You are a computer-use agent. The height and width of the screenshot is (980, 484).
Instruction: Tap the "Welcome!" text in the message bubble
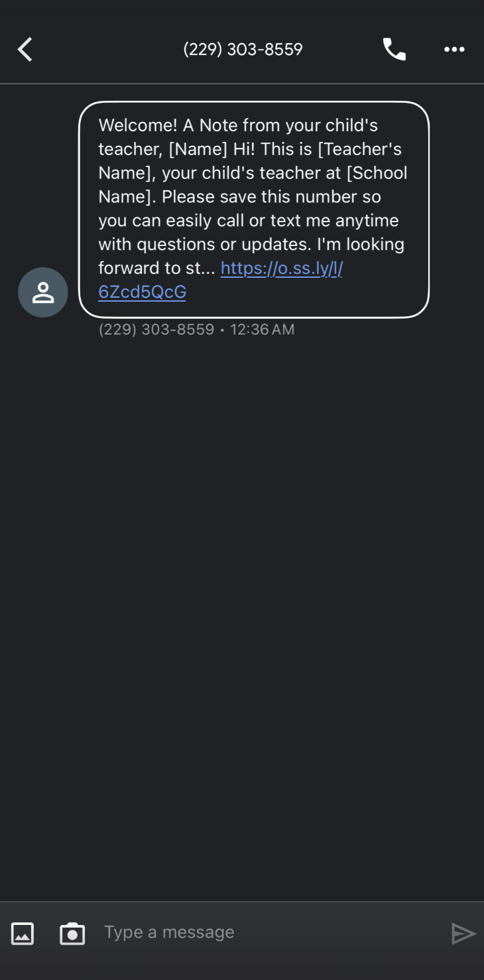(138, 125)
